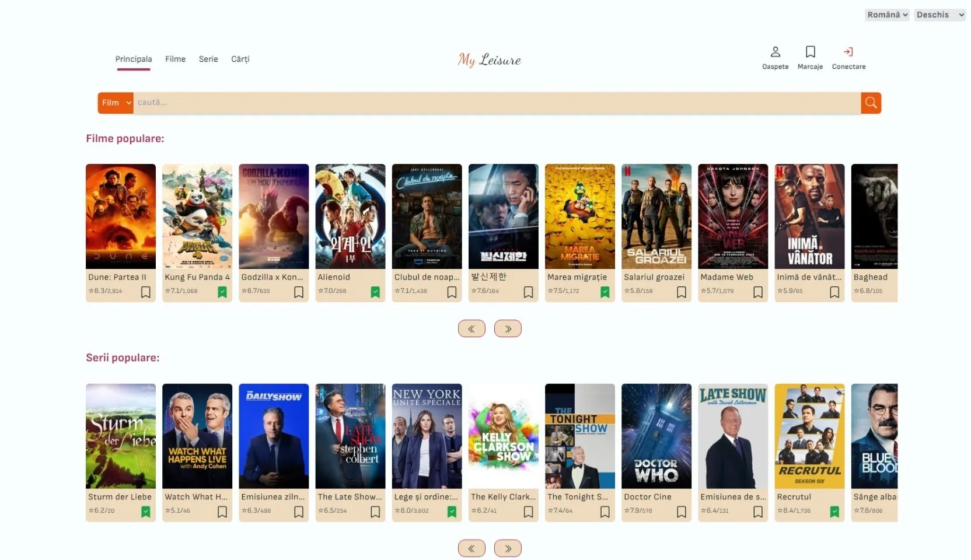
Task: Go to next page of popular series
Action: click(508, 548)
